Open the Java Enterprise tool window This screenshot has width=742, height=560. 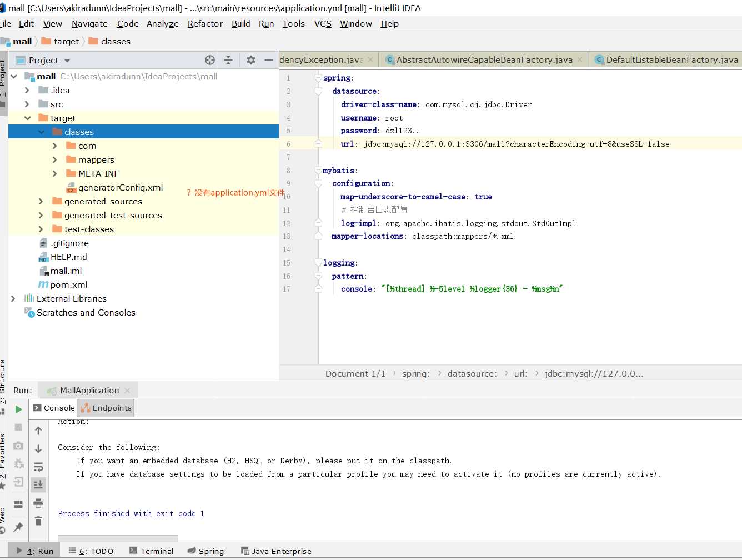276,551
